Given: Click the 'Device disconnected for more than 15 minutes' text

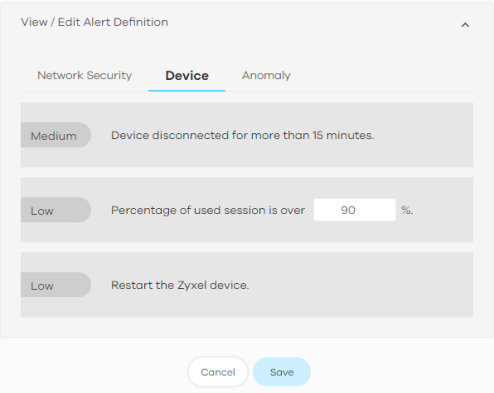Looking at the screenshot, I should tap(243, 135).
